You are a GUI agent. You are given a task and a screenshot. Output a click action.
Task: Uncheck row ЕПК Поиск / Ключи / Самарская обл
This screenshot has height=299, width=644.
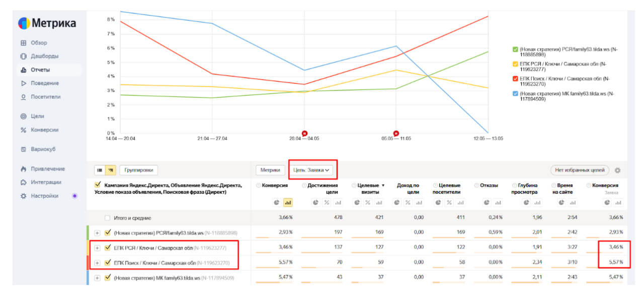tap(107, 263)
